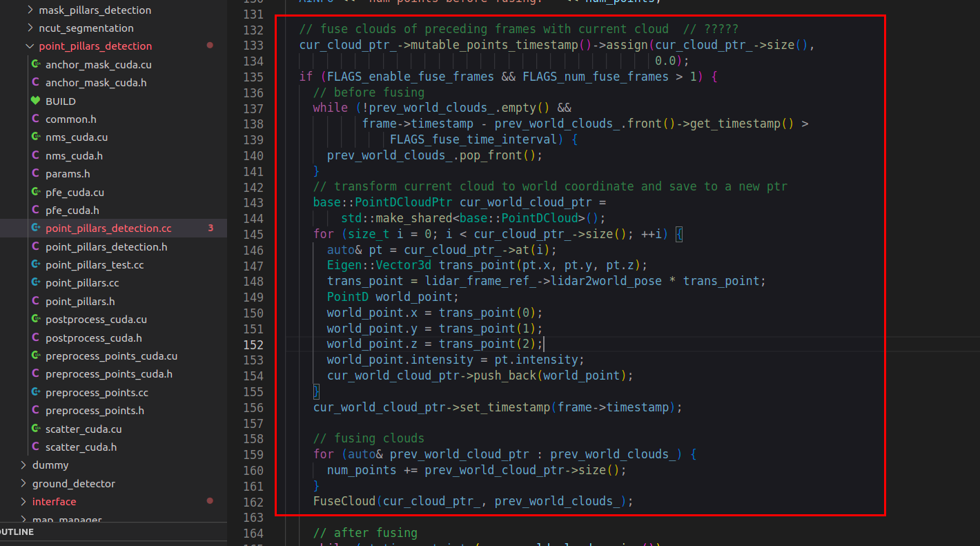This screenshot has width=980, height=546.
Task: Click the C icon beside nms_cuda.h
Action: point(36,155)
